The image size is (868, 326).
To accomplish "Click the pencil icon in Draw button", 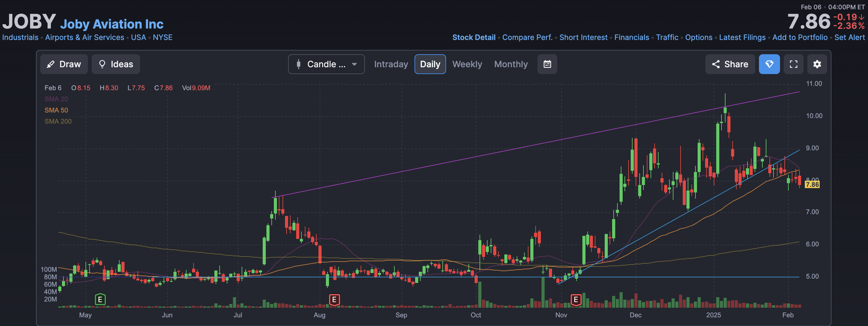I will point(50,64).
